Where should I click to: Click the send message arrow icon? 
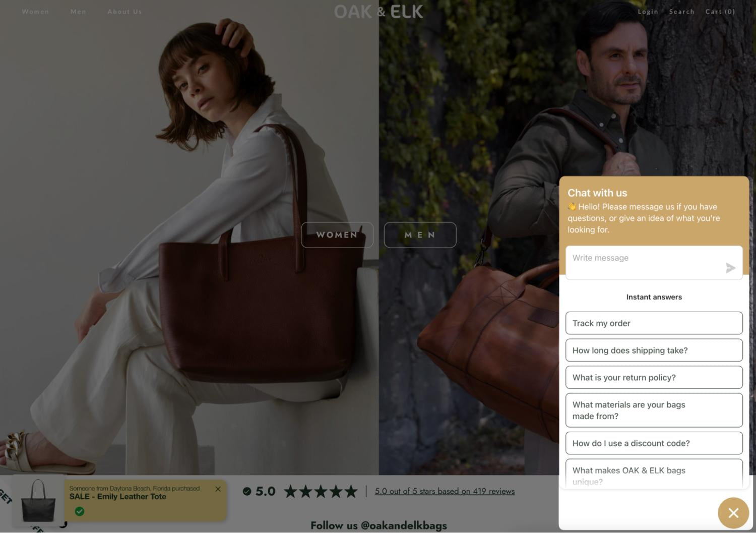[x=730, y=268]
